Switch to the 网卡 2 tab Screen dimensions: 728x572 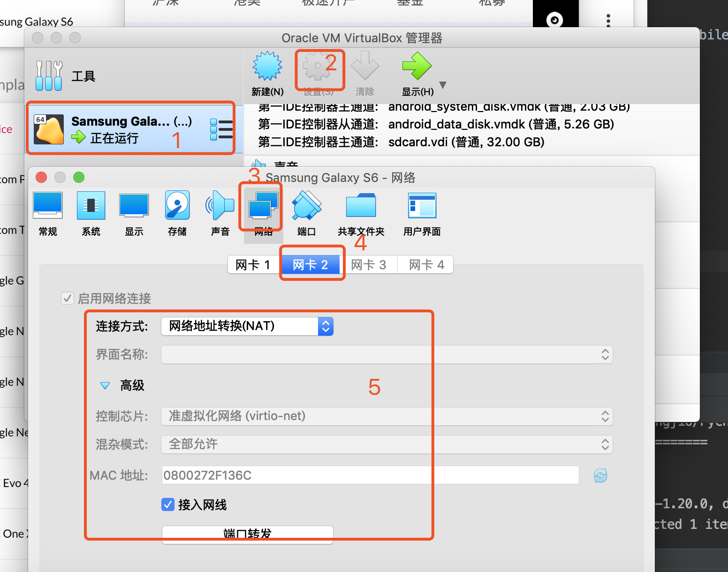click(311, 265)
